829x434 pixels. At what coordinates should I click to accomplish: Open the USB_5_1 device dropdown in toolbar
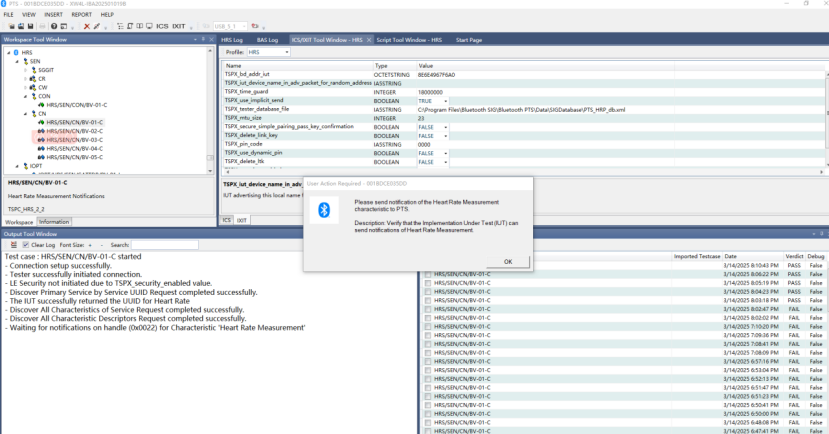click(x=244, y=26)
